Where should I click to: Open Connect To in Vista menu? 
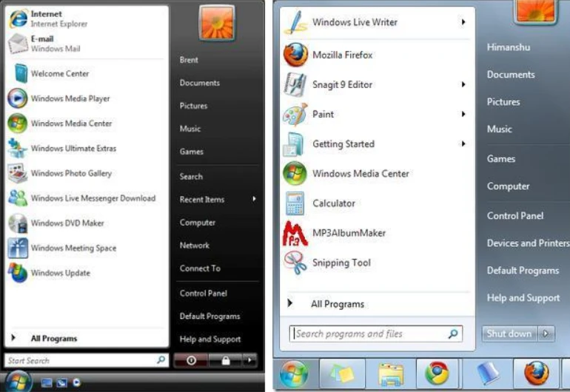pos(200,268)
